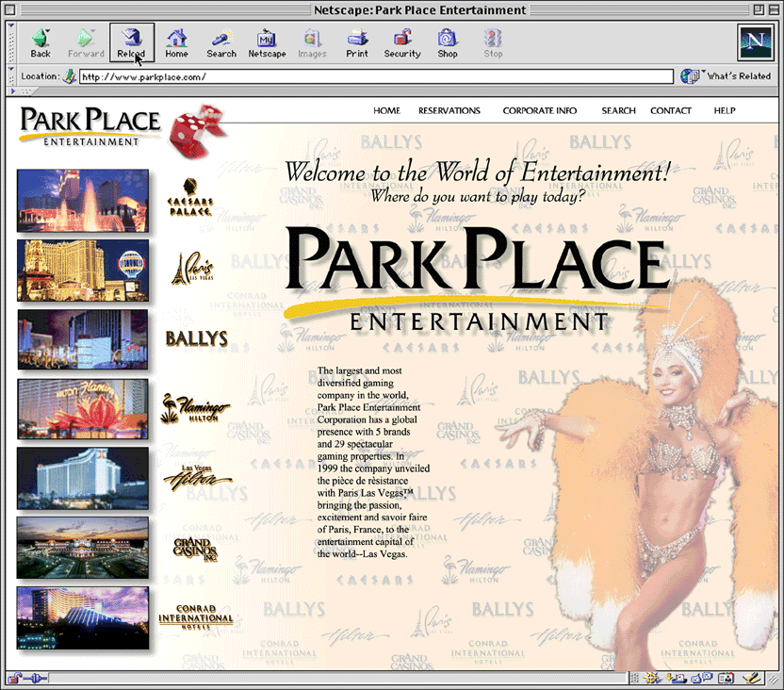Click the Paris Las Vegas balloon photo
This screenshot has width=784, height=690.
pos(83,270)
